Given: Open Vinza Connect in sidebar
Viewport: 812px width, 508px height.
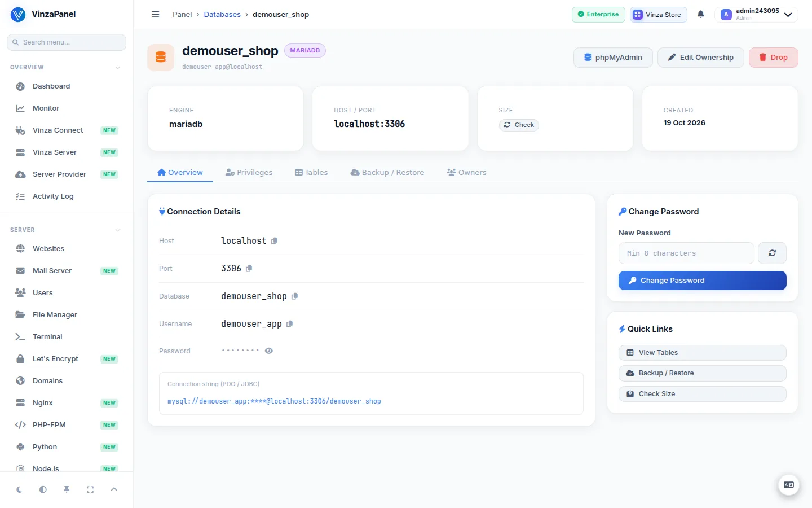Looking at the screenshot, I should tap(67, 130).
